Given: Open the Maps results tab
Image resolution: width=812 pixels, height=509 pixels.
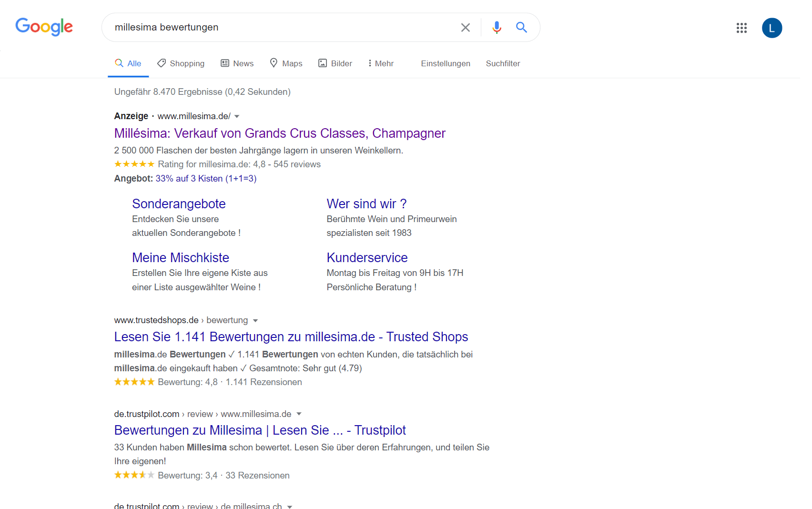Looking at the screenshot, I should (x=286, y=63).
